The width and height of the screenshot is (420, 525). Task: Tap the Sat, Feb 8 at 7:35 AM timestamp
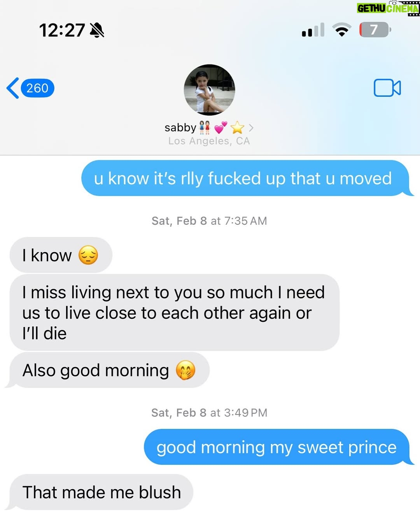pyautogui.click(x=209, y=221)
